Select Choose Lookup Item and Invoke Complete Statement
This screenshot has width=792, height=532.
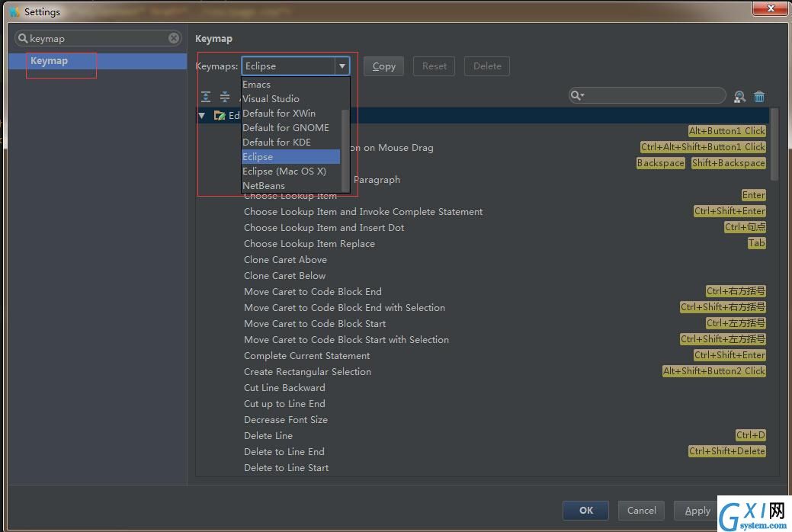click(363, 212)
